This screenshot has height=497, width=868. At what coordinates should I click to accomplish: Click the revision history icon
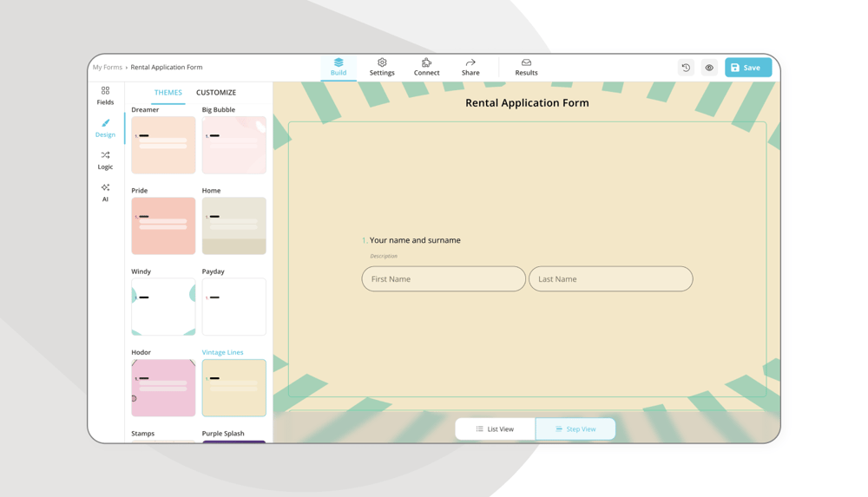click(686, 68)
